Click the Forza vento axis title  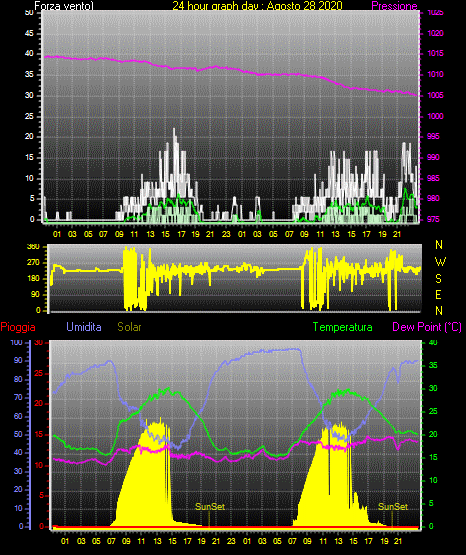point(64,6)
